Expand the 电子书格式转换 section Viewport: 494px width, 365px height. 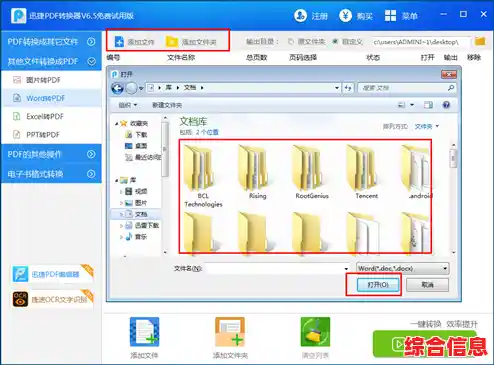pyautogui.click(x=51, y=174)
